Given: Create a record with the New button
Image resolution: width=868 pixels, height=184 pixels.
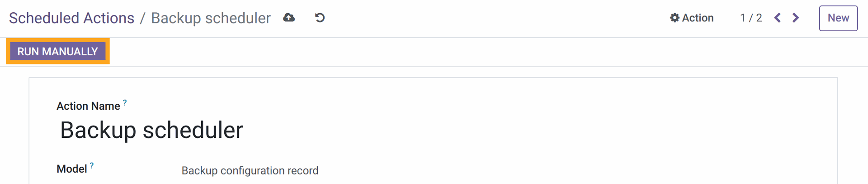Looking at the screenshot, I should (838, 18).
